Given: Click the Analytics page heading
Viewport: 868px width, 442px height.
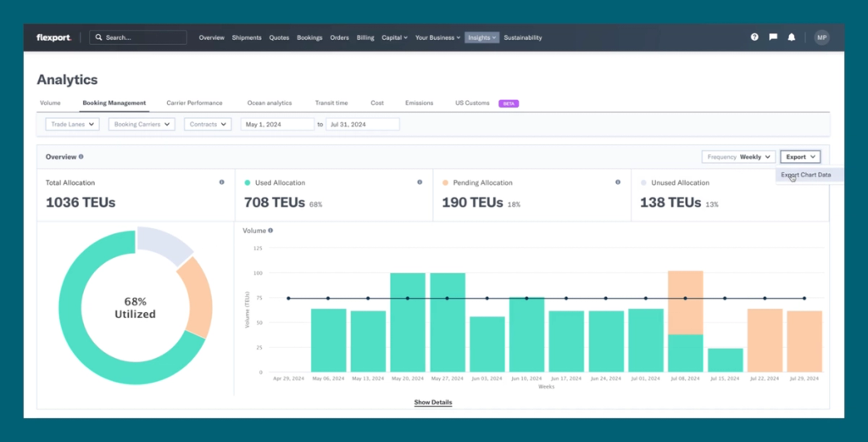Looking at the screenshot, I should tap(67, 80).
